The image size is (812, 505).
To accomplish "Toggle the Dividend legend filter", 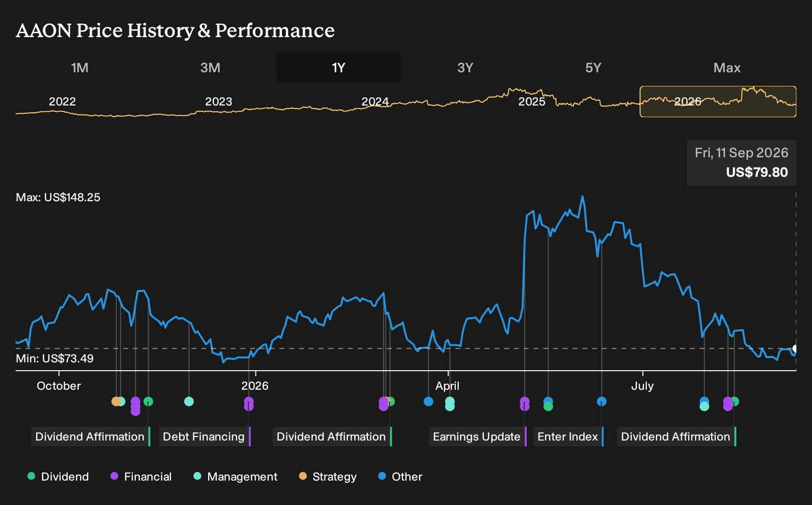I will click(58, 477).
